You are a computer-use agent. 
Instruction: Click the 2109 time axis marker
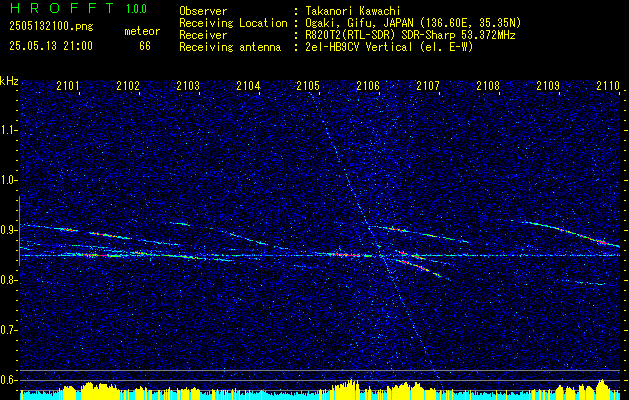point(548,85)
